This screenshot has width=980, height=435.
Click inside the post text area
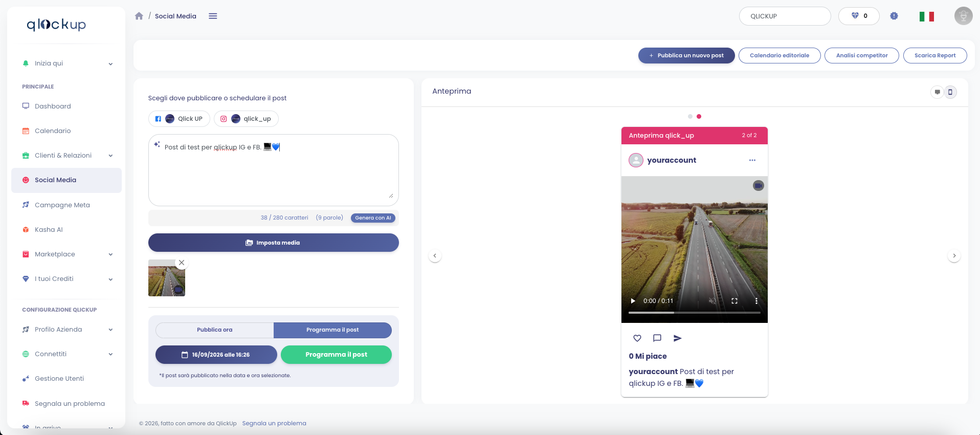tap(274, 170)
